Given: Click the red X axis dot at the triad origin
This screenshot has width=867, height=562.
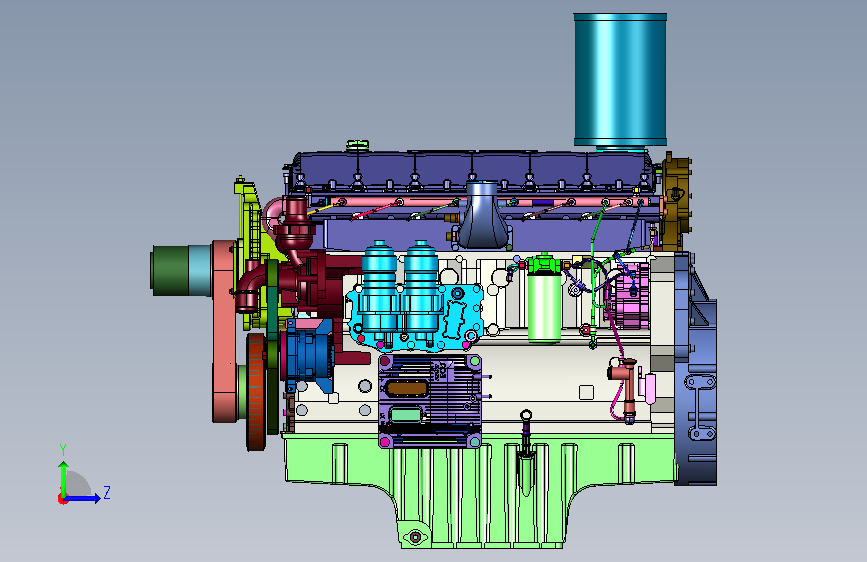Looking at the screenshot, I should pos(62,499).
